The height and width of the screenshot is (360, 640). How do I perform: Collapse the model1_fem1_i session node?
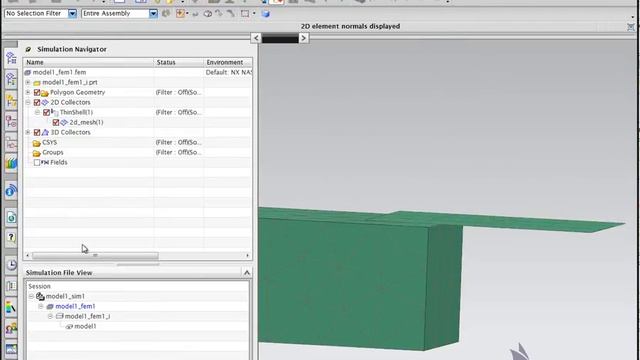point(50,316)
